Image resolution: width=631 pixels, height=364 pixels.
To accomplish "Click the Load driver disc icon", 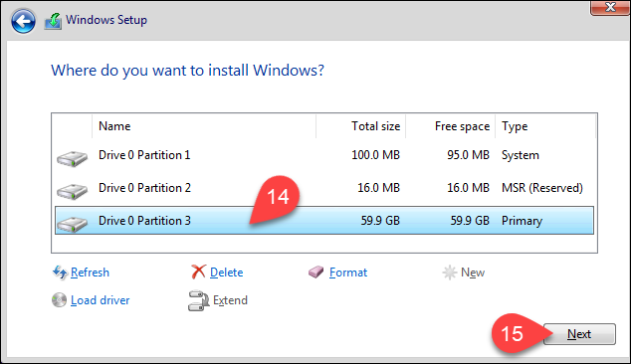I will pos(59,300).
